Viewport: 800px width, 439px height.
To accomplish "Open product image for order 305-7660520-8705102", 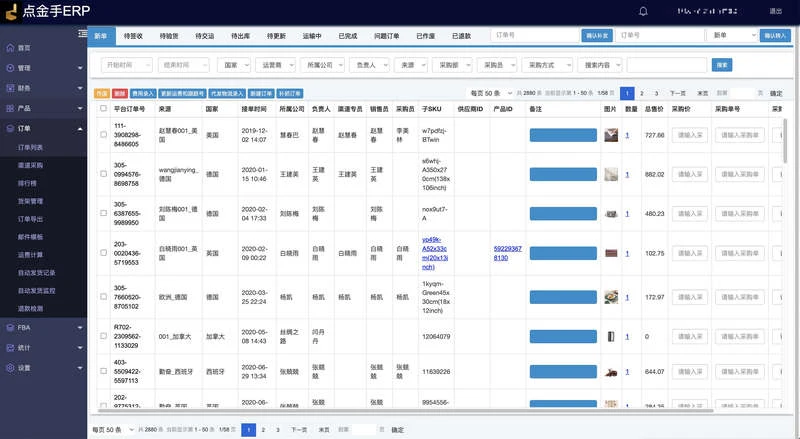I will point(611,297).
